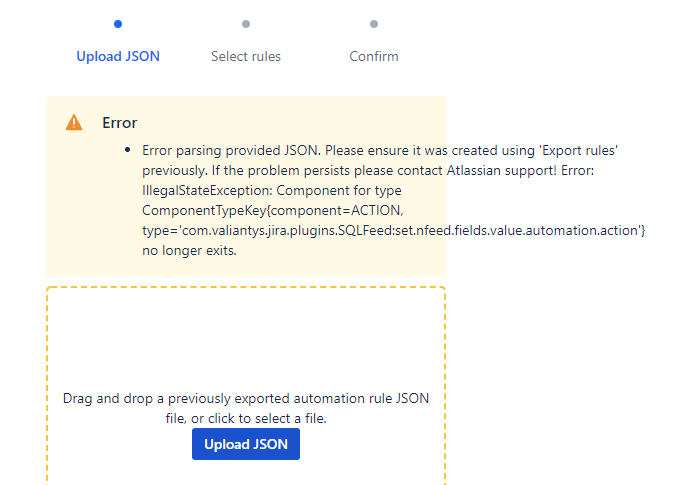Click the orange warning triangle icon
The image size is (674, 485).
click(74, 123)
